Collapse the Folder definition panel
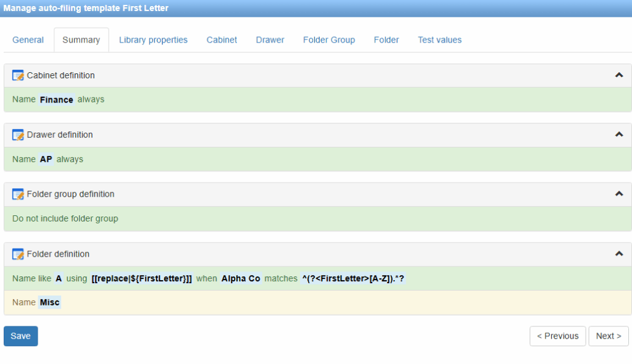Screen dimensions: 632x364 [619, 254]
